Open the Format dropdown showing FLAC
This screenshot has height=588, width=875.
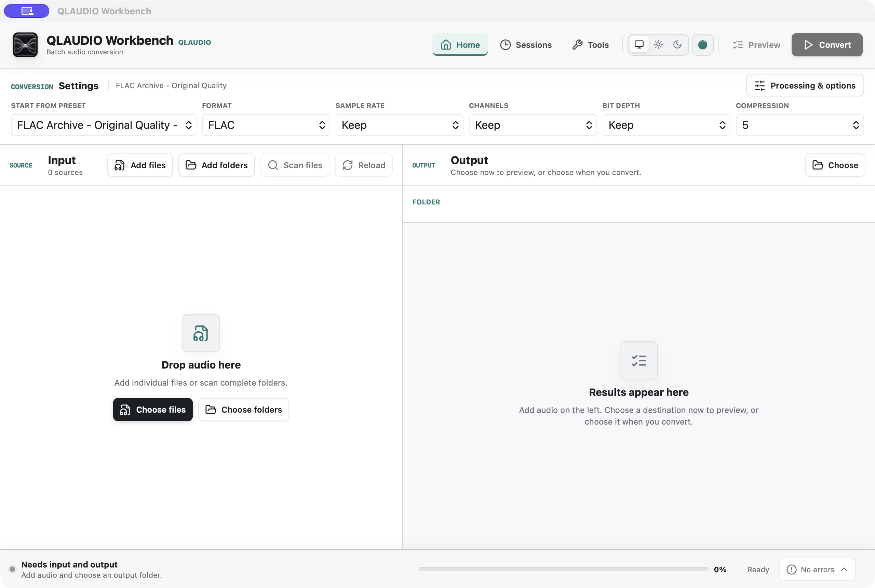266,125
